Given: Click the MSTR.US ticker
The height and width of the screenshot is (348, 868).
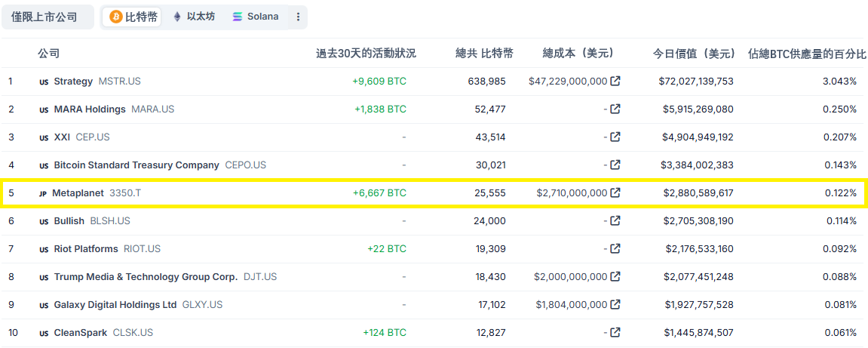Looking at the screenshot, I should click(x=120, y=82).
